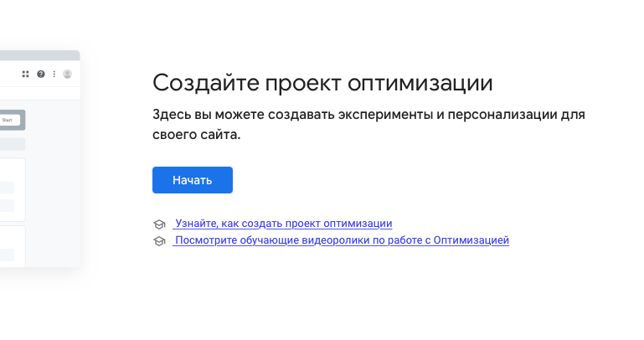The height and width of the screenshot is (340, 644).
Task: Click heading Создайте проект оптимизации
Action: point(322,83)
